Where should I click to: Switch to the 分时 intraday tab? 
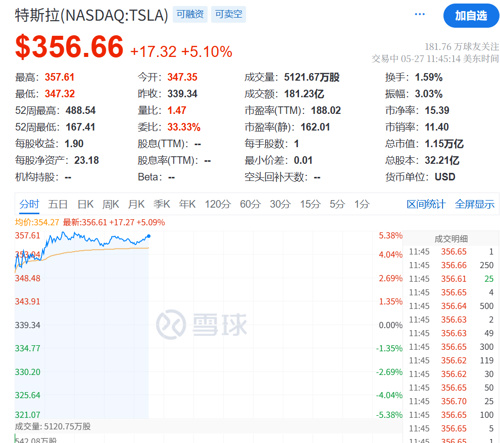coord(29,204)
